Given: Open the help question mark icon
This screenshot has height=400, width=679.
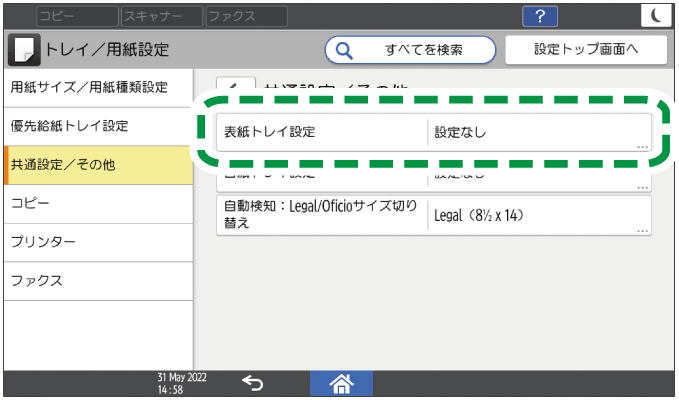Looking at the screenshot, I should click(x=540, y=17).
